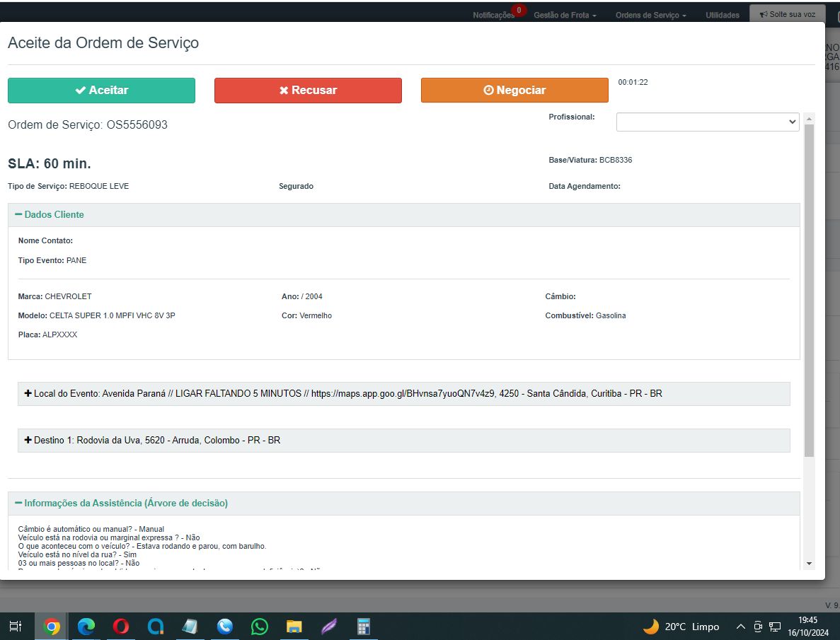The height and width of the screenshot is (640, 840).
Task: Click the weather 20°C Limpo widget
Action: [681, 627]
